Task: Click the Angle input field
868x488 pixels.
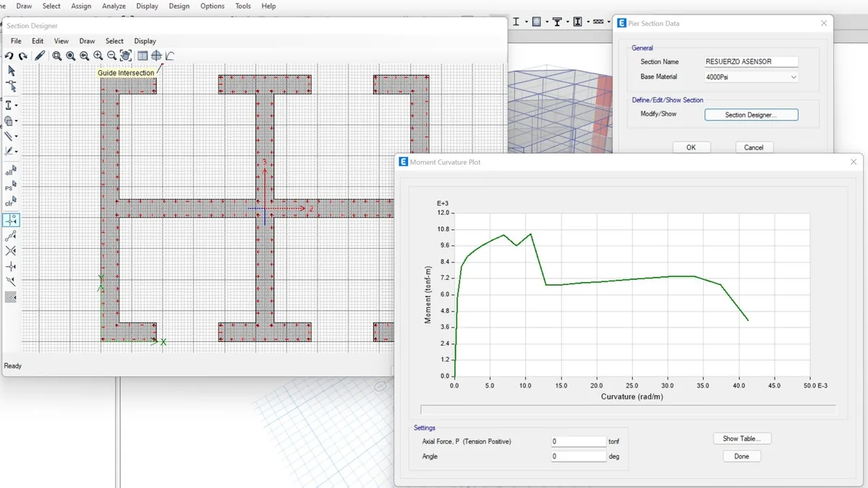Action: tap(578, 456)
